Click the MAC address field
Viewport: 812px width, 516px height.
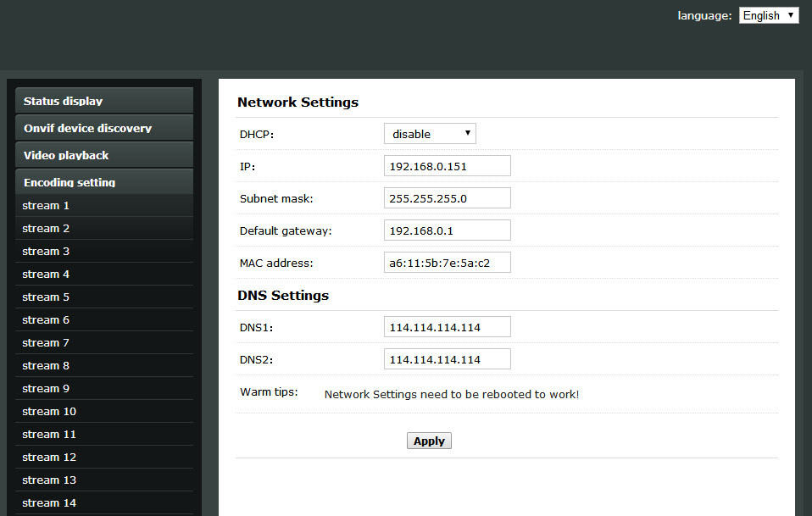pyautogui.click(x=447, y=262)
